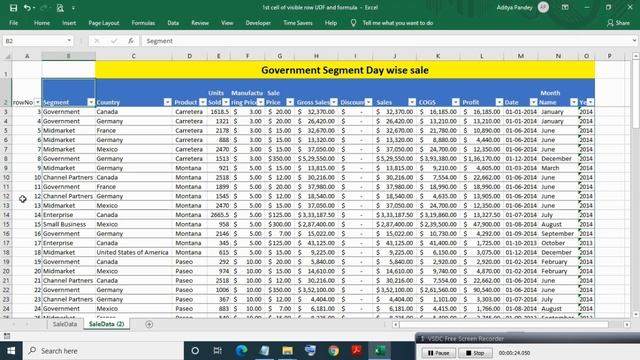Select column C header
The width and height of the screenshot is (640, 360).
tap(133, 56)
